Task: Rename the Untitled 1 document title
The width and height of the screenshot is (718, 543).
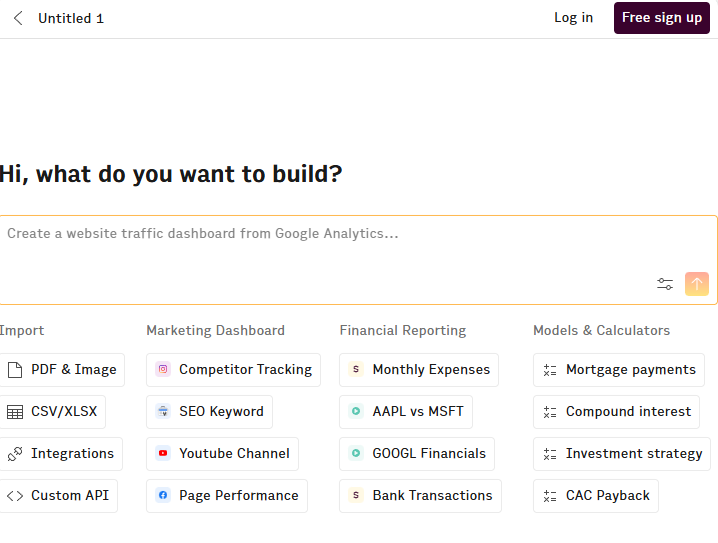Action: click(x=71, y=18)
